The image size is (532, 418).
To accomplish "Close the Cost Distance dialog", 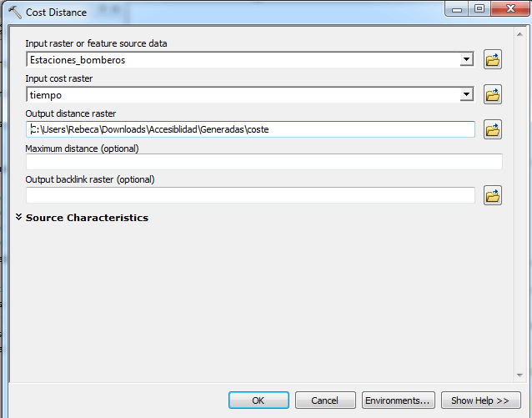I will [x=509, y=10].
